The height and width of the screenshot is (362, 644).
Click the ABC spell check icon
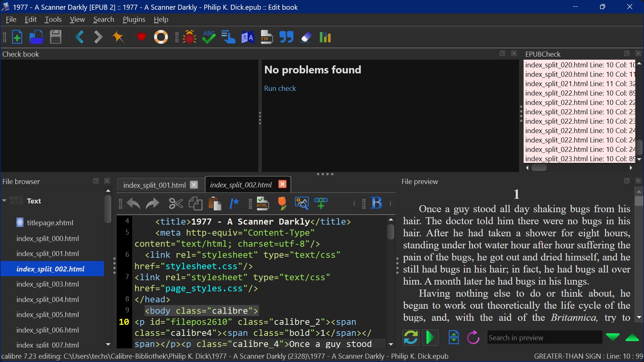209,37
